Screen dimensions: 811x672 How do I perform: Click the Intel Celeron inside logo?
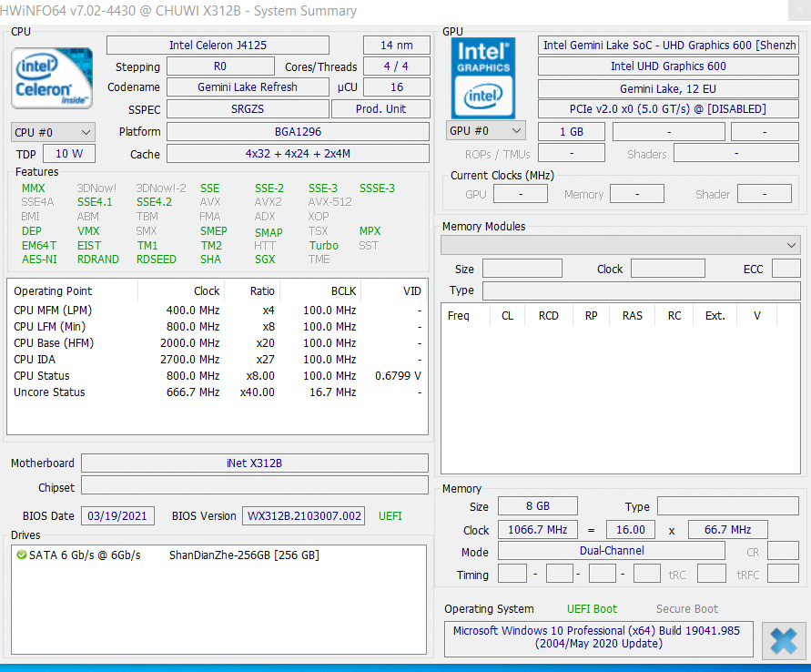click(52, 78)
